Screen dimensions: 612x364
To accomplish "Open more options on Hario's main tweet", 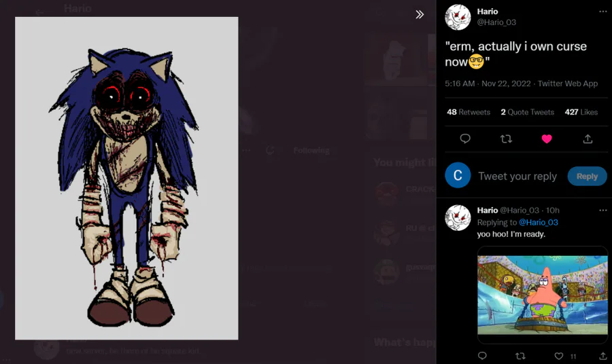I will [x=602, y=12].
